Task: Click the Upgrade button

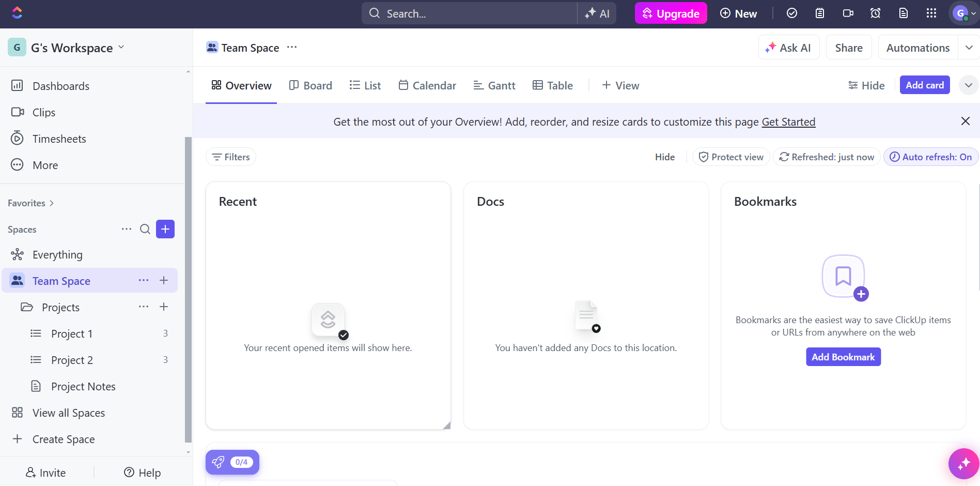Action: [671, 13]
